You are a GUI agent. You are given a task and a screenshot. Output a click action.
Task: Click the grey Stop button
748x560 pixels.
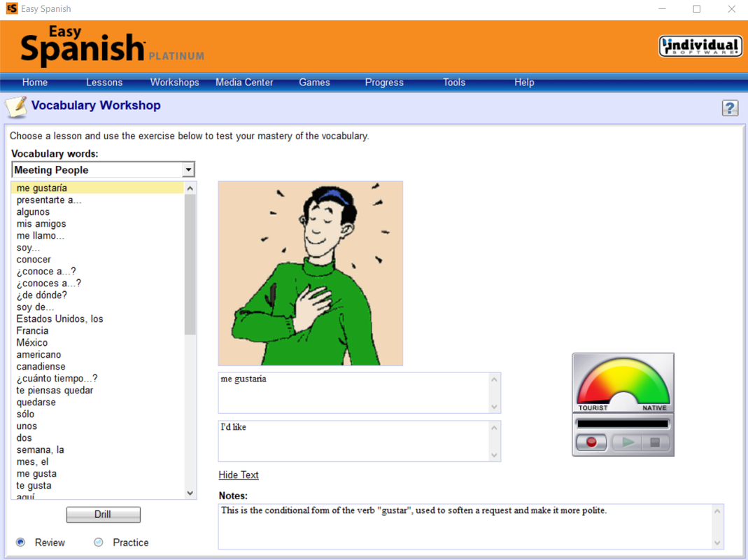(x=655, y=442)
